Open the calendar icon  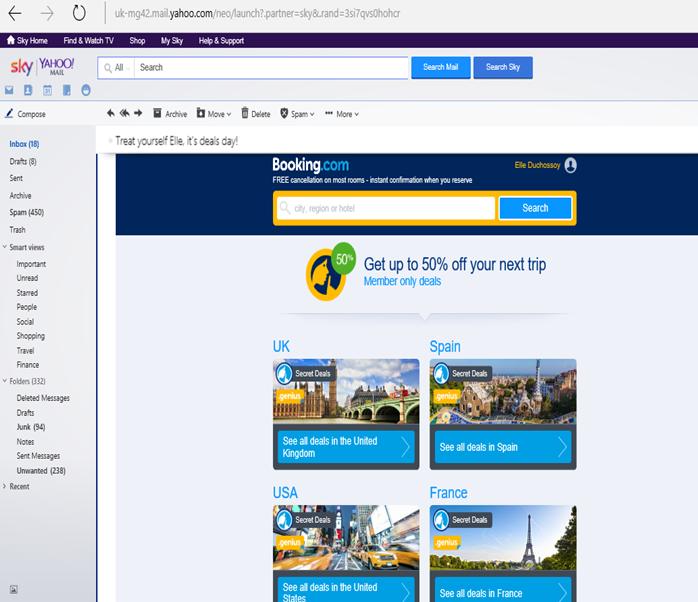coord(47,90)
